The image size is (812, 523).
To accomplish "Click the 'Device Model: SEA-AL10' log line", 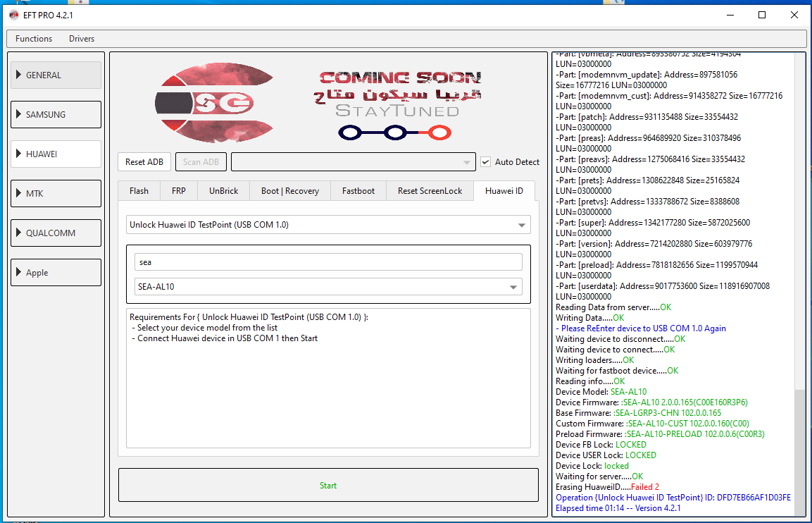I will pyautogui.click(x=601, y=391).
